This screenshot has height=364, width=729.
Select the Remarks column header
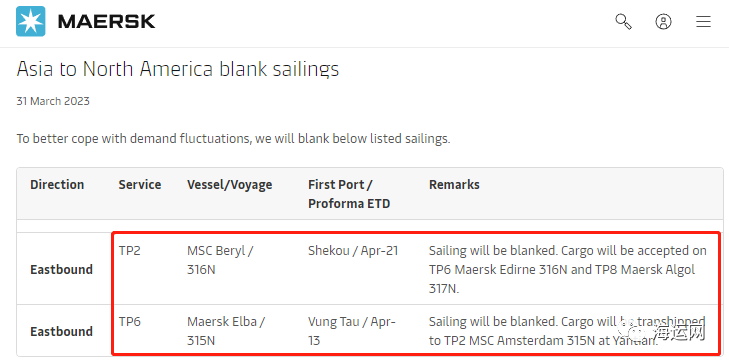click(x=454, y=185)
